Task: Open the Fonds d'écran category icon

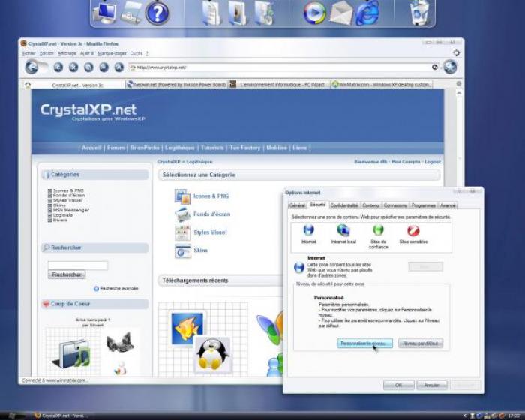Action: pos(183,214)
